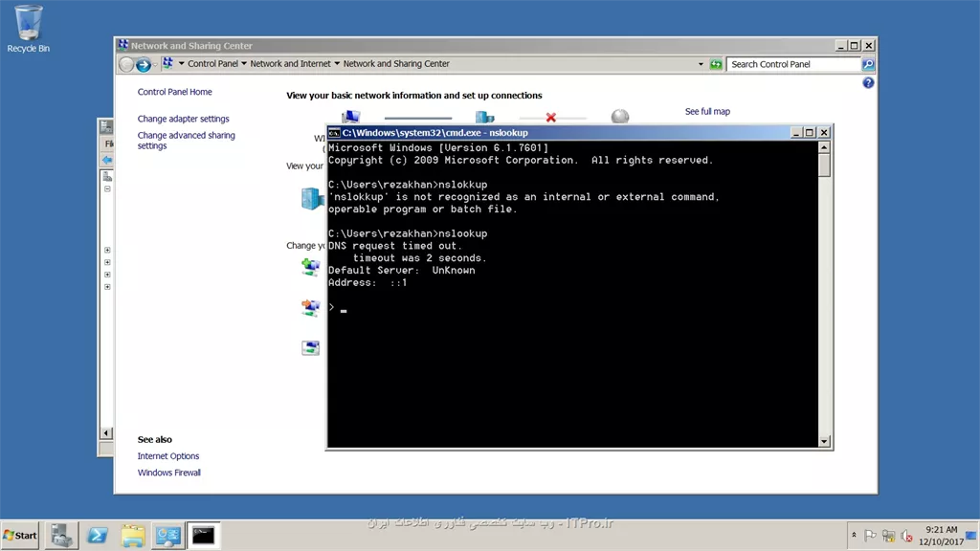Open Windows Explorer folder icon on the taskbar

pyautogui.click(x=132, y=536)
